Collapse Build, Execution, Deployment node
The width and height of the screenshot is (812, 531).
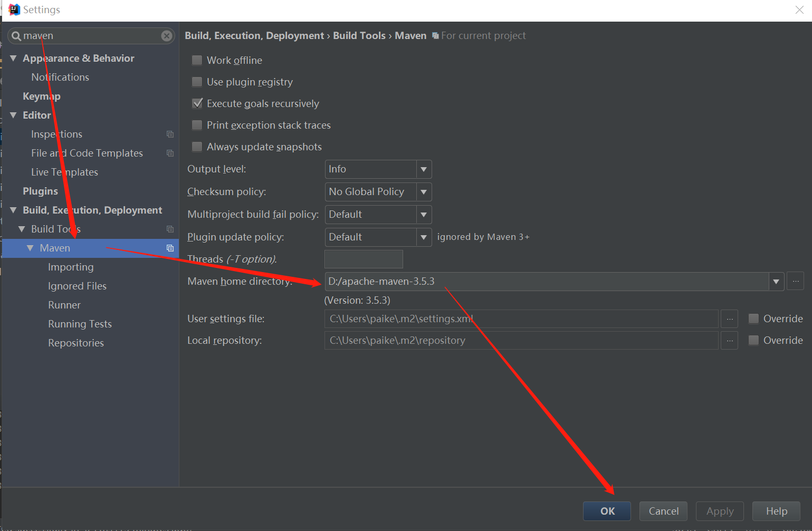point(13,210)
